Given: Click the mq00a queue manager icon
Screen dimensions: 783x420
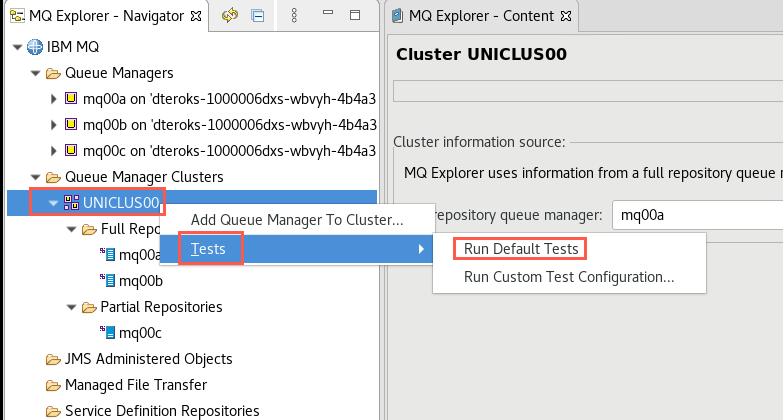Looking at the screenshot, I should [71, 99].
